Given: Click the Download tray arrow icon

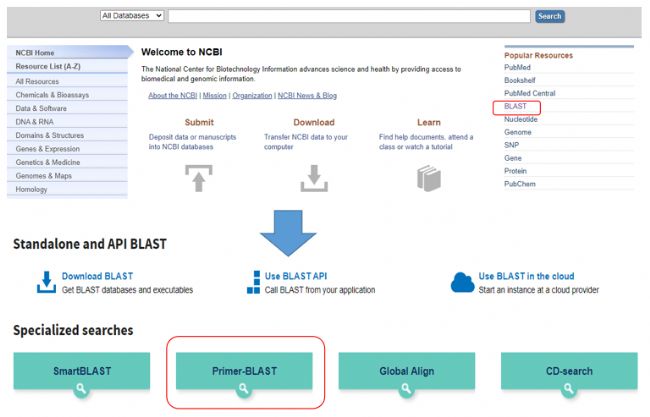Looking at the screenshot, I should tap(314, 178).
